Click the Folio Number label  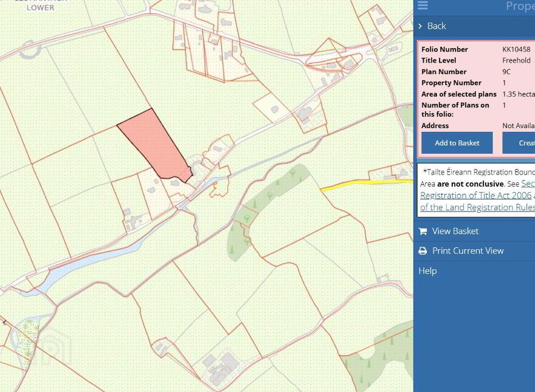coord(444,49)
